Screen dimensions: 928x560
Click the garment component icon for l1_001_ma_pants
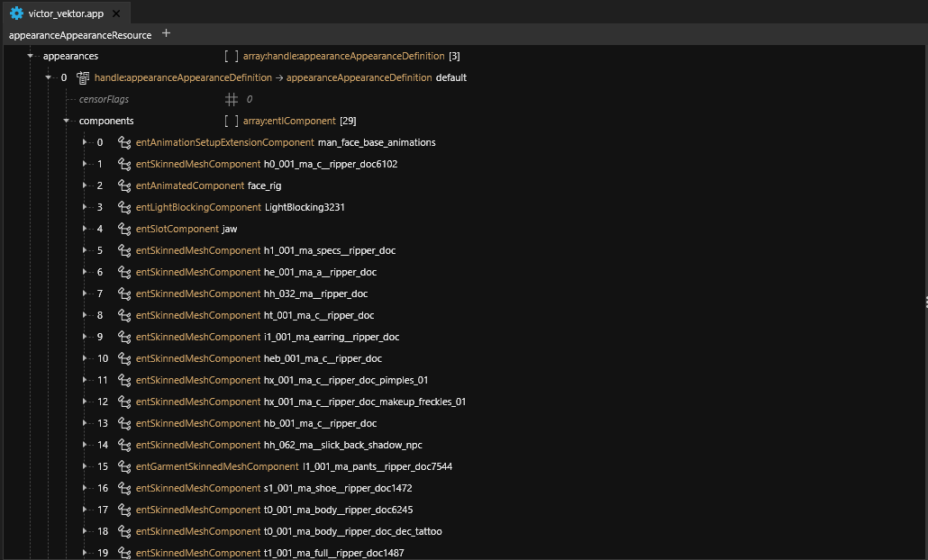click(124, 466)
